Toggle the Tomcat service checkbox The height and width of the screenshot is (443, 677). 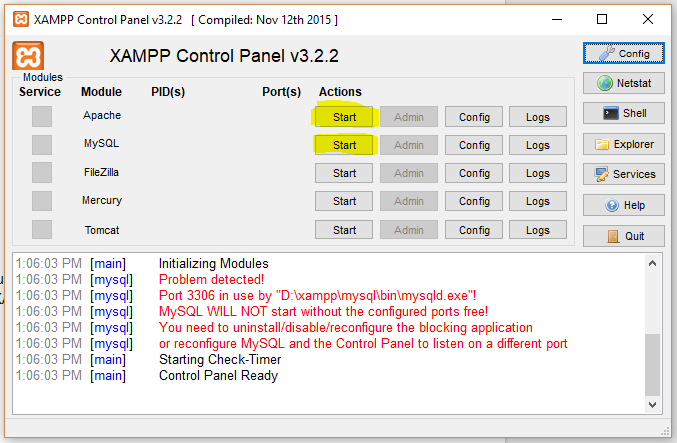tap(42, 229)
